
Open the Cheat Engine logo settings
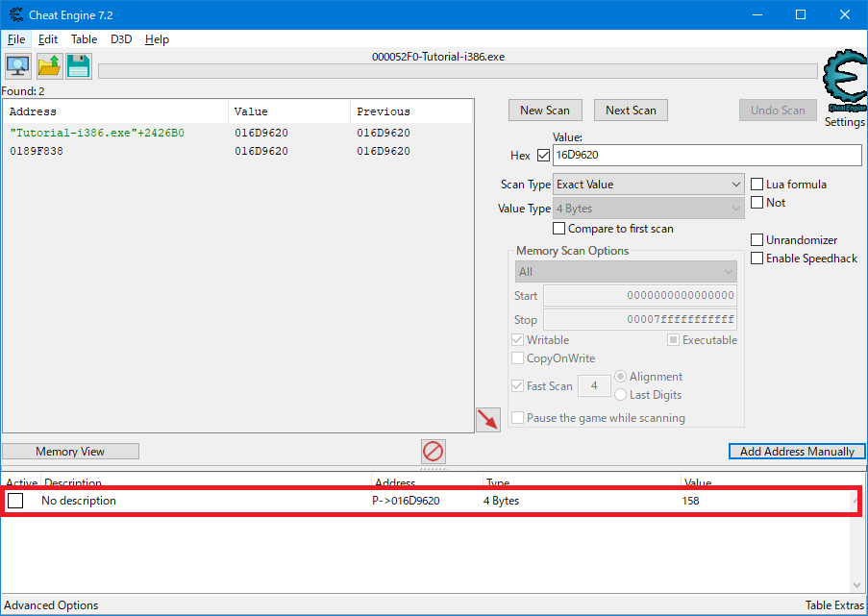click(845, 82)
